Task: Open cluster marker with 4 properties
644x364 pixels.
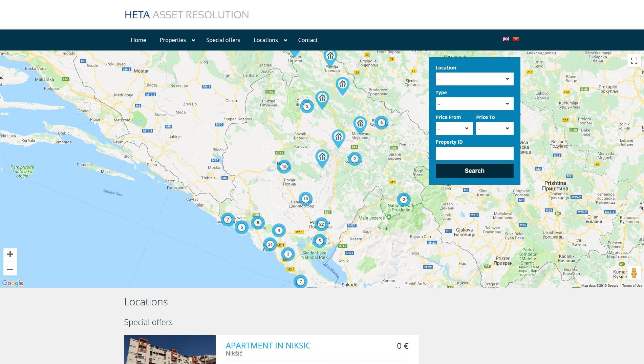Action: (x=279, y=230)
